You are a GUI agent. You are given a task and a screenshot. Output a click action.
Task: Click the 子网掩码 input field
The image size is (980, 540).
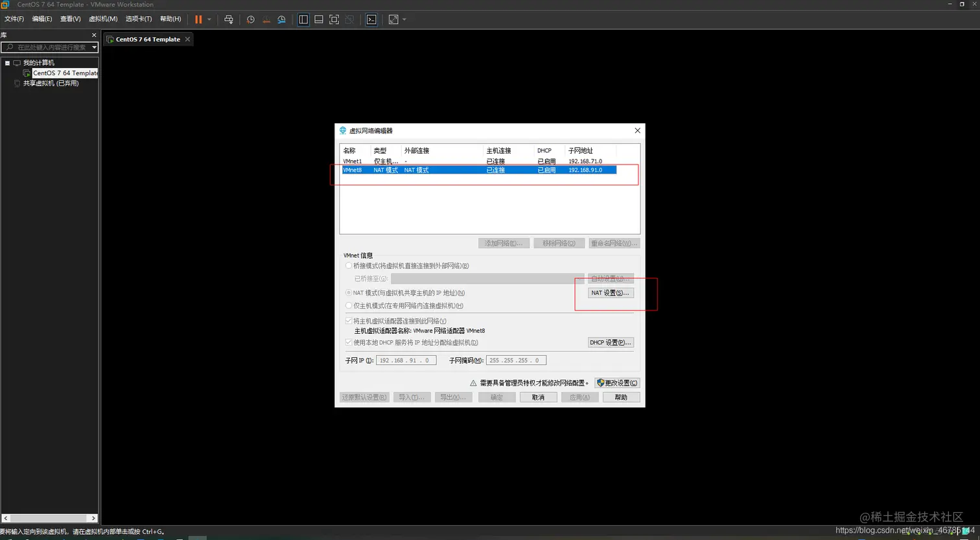tap(517, 360)
